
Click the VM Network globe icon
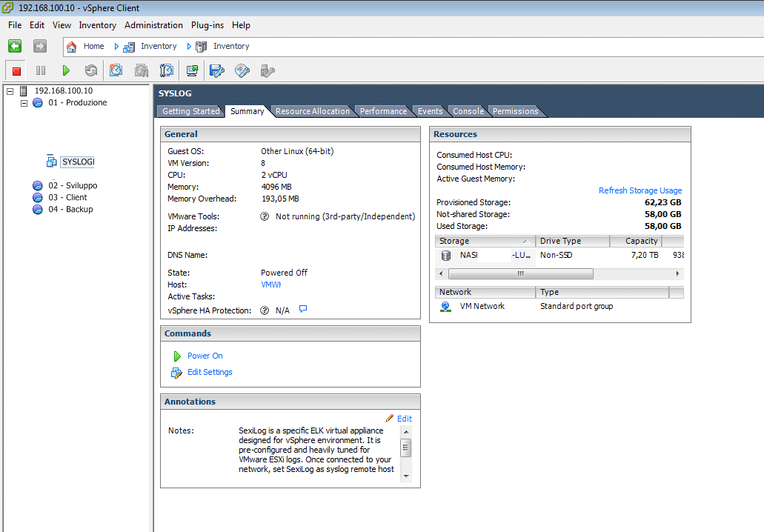tap(446, 307)
